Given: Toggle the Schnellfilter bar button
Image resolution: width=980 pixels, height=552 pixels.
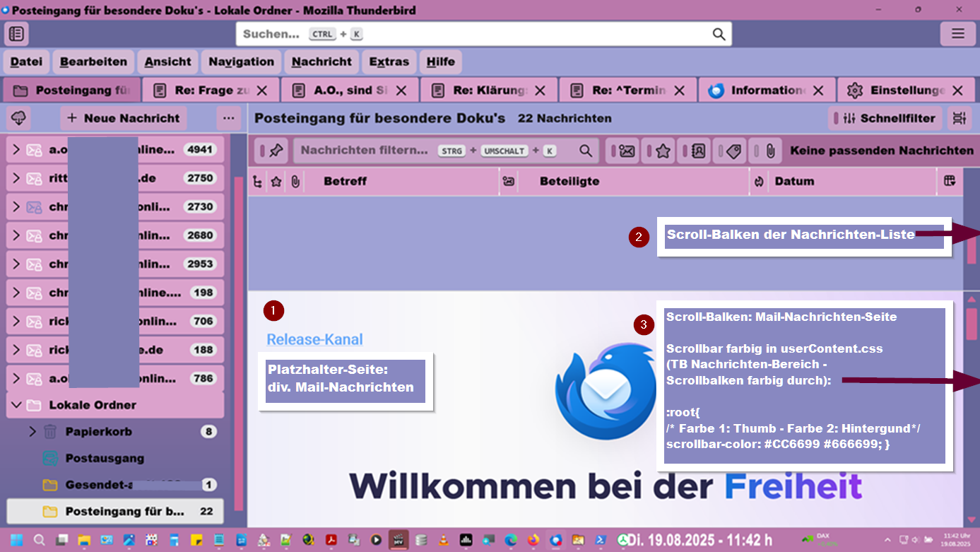Looking at the screenshot, I should tap(885, 118).
